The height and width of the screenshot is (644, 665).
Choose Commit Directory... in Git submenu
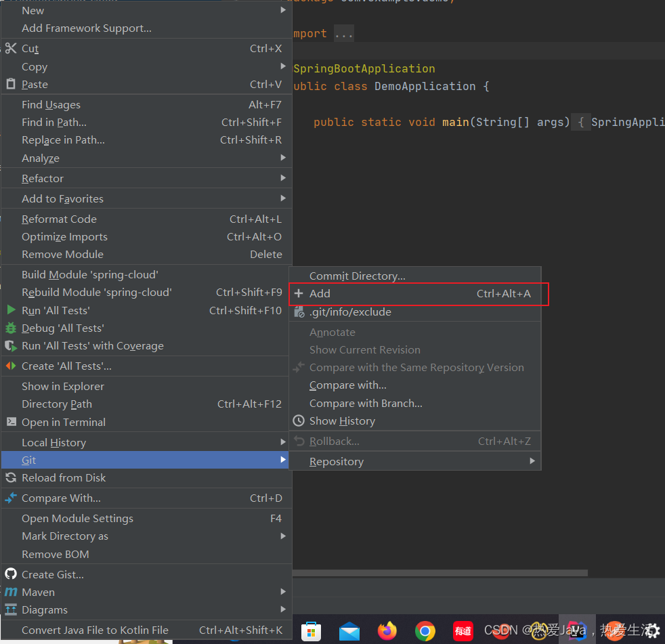tap(414, 276)
